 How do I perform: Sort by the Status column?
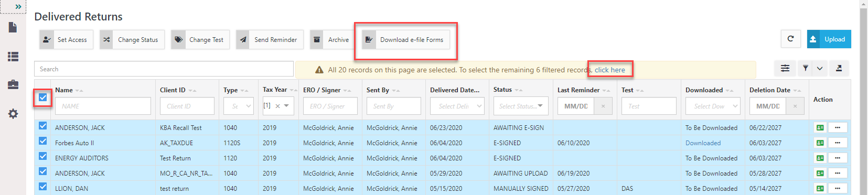(519, 90)
